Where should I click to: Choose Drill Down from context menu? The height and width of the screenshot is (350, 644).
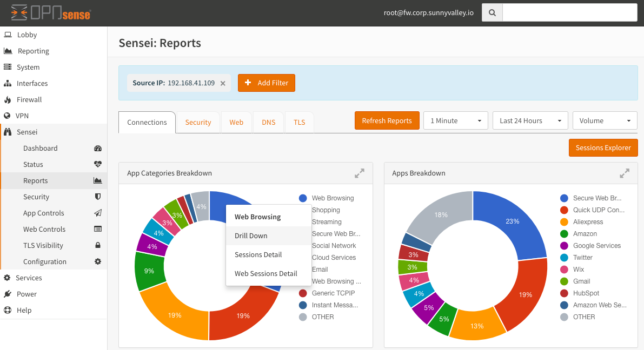click(269, 235)
